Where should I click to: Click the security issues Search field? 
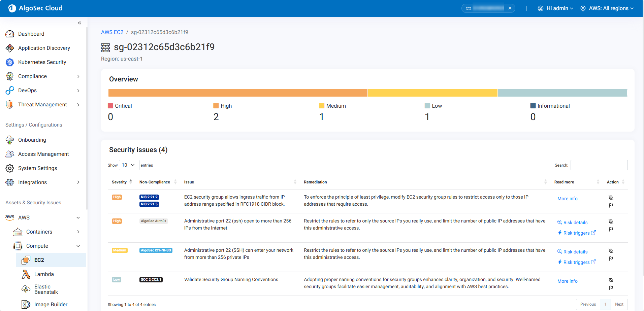click(x=599, y=165)
